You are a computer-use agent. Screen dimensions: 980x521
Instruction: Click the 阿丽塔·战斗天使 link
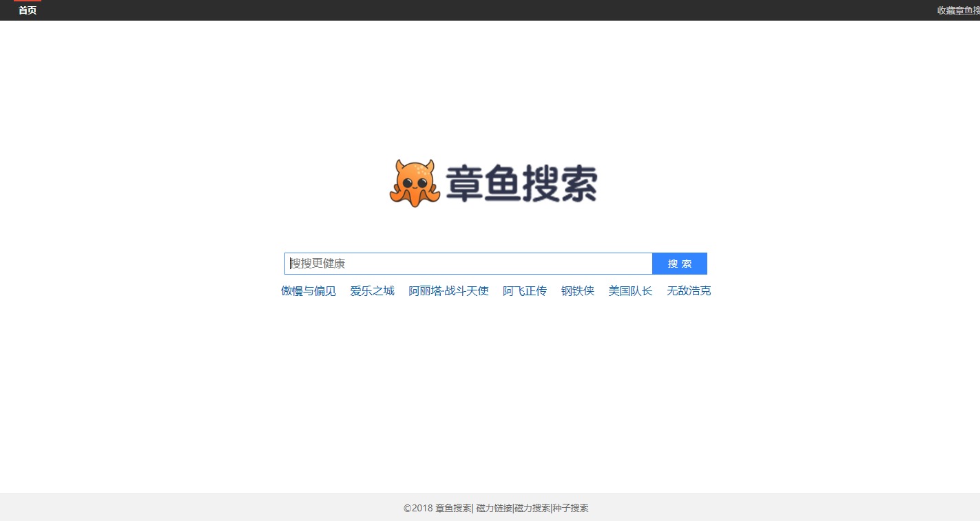coord(448,291)
